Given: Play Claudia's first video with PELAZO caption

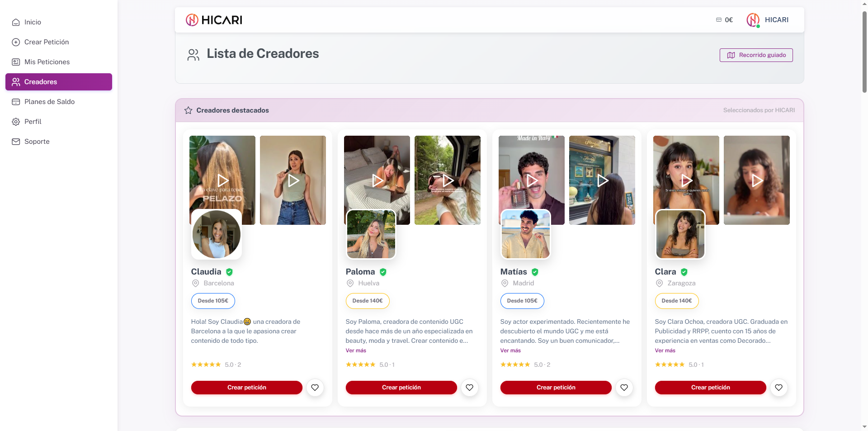Looking at the screenshot, I should coord(222,180).
